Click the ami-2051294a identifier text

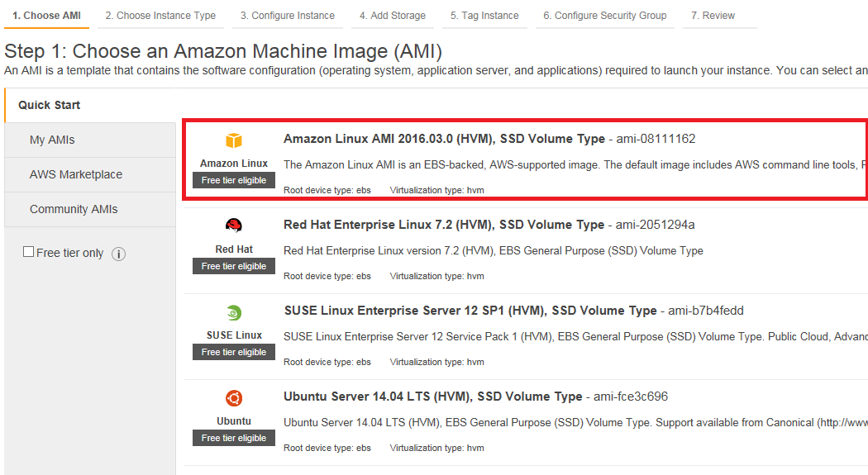click(x=655, y=225)
